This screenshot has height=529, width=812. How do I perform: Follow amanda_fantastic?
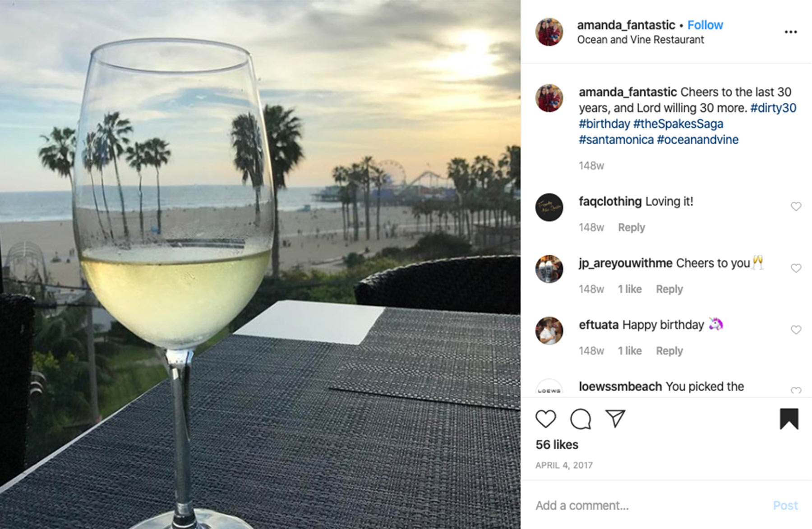coord(705,25)
